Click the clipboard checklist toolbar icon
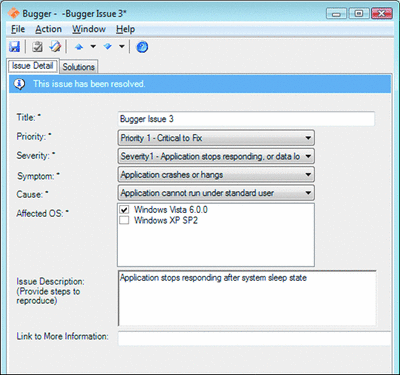This screenshot has height=375, width=400. 37,47
